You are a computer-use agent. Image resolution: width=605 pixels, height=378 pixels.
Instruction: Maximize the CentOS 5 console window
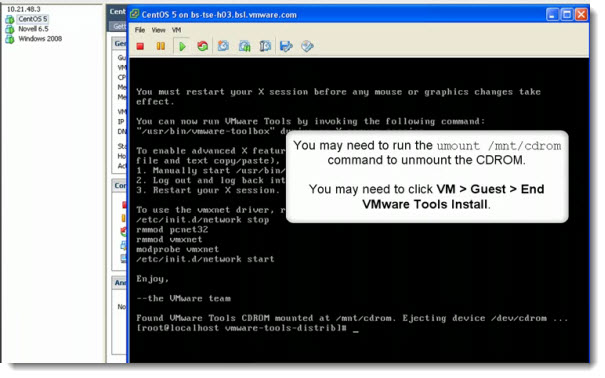pyautogui.click(x=567, y=15)
